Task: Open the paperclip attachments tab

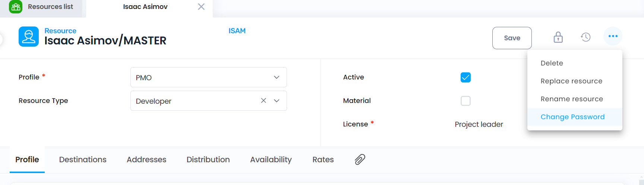Action: (x=360, y=159)
